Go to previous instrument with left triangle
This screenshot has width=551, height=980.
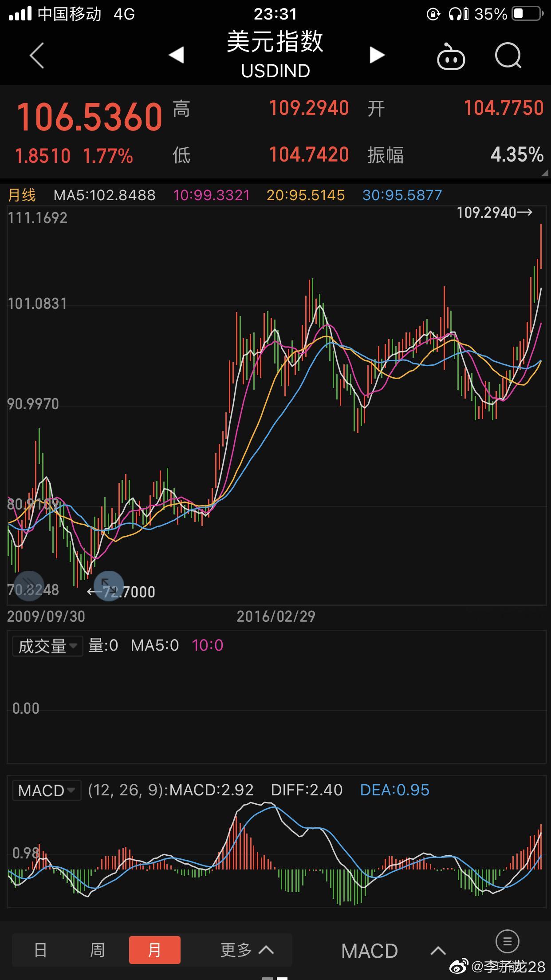pyautogui.click(x=176, y=55)
